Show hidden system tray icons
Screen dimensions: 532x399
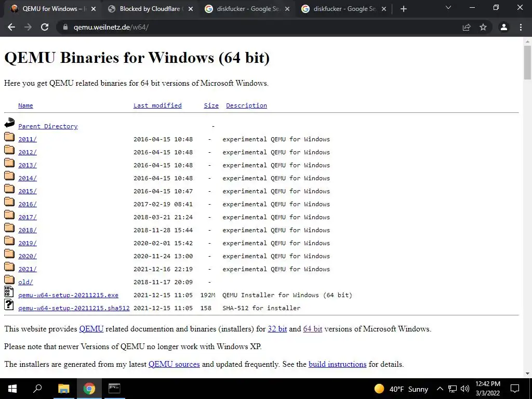pos(440,389)
